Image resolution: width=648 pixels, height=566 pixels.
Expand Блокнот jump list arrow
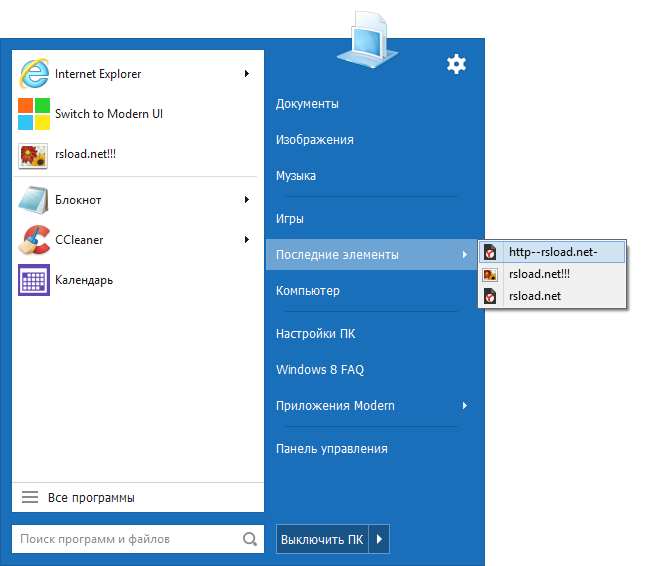click(x=247, y=200)
